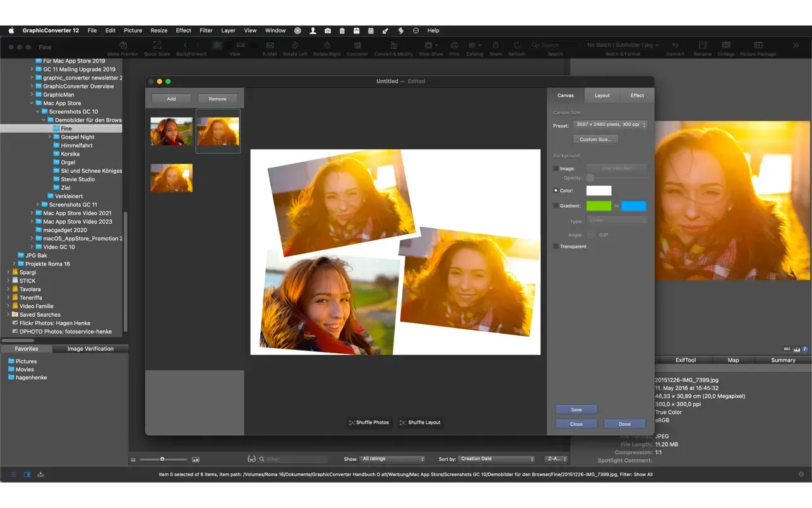Collapse the Mac App Store folder
This screenshot has width=812, height=508.
(32, 103)
